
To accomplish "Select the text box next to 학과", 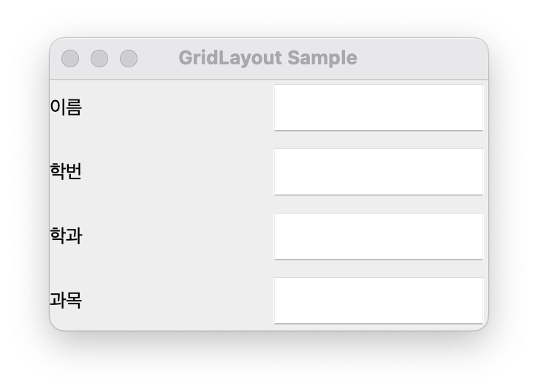I will [x=379, y=236].
